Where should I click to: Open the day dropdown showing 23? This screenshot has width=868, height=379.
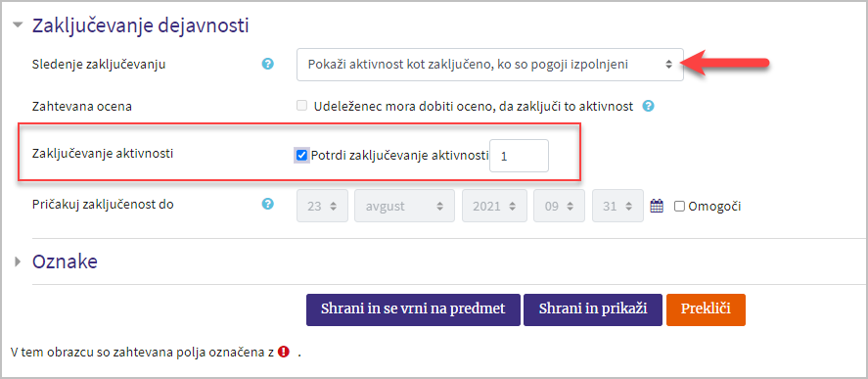tap(322, 206)
